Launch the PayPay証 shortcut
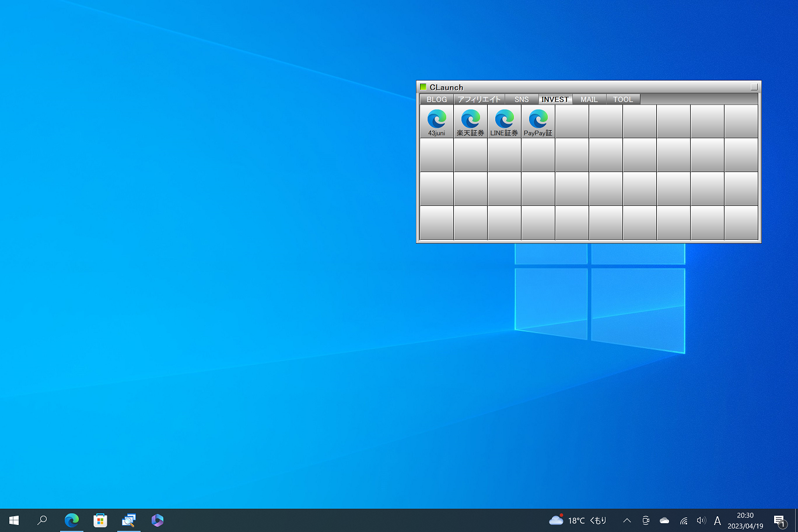The image size is (798, 532). point(538,121)
